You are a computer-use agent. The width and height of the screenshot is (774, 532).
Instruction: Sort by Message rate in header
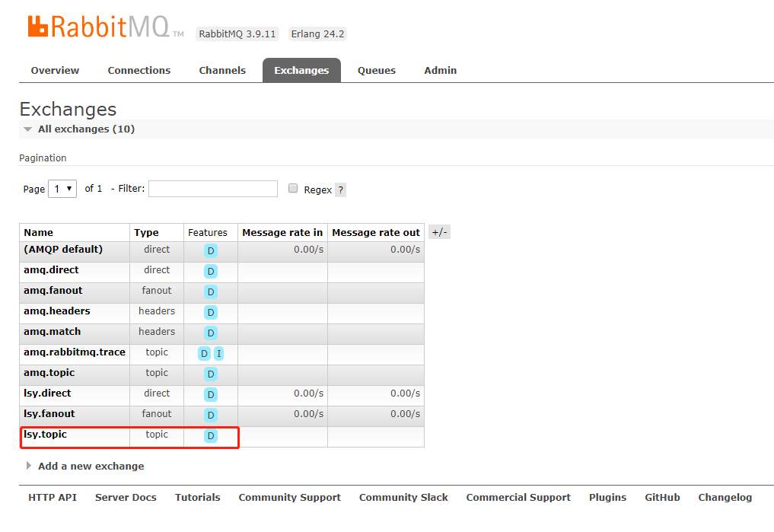tap(282, 232)
